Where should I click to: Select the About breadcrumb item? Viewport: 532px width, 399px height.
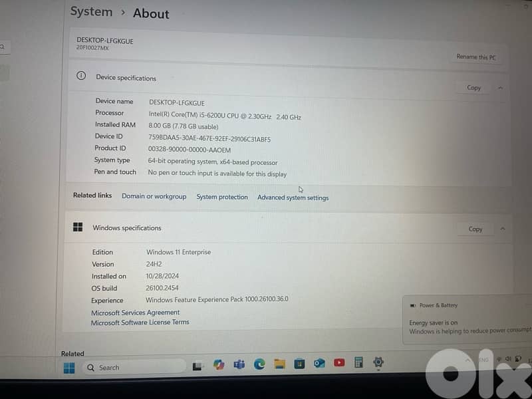151,14
